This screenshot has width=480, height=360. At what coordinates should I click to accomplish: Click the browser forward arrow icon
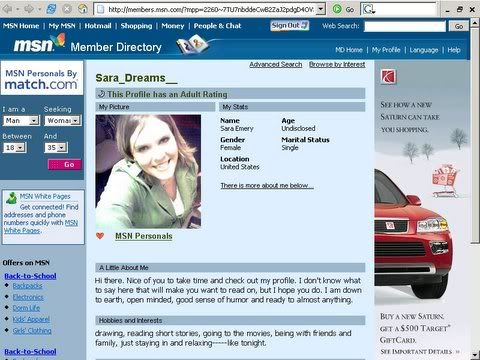tap(29, 9)
